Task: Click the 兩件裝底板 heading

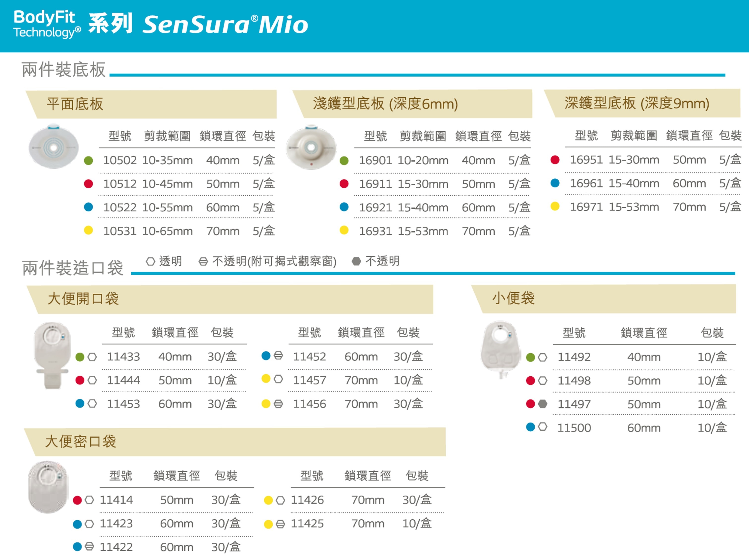Action: click(64, 70)
